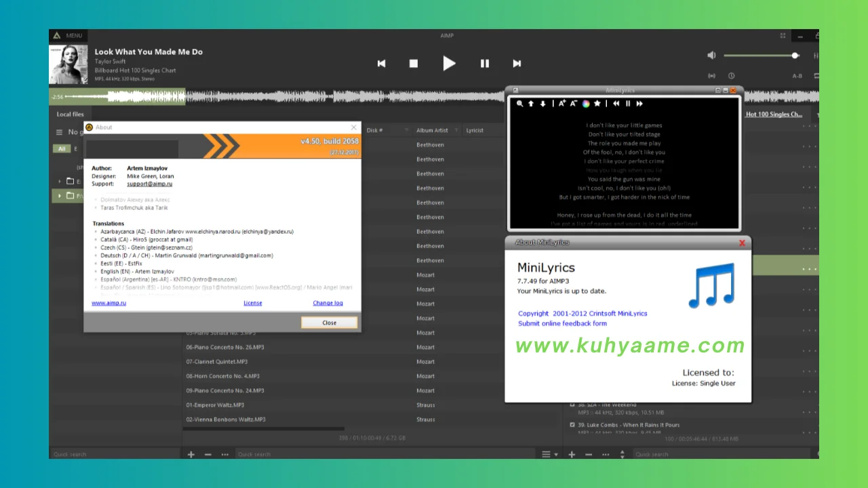868x488 pixels.
Task: Increase lyrics font size with A+ icon
Action: point(562,104)
